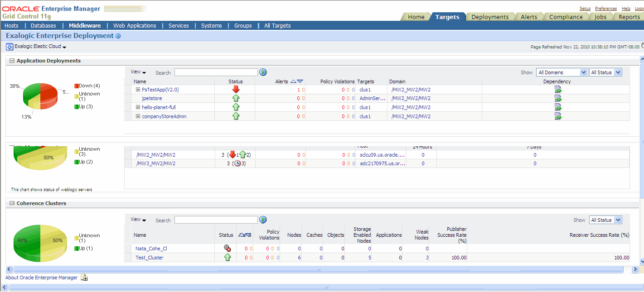Expand the PsTestApp(V2.0) row
The width and height of the screenshot is (644, 292).
pyautogui.click(x=138, y=90)
